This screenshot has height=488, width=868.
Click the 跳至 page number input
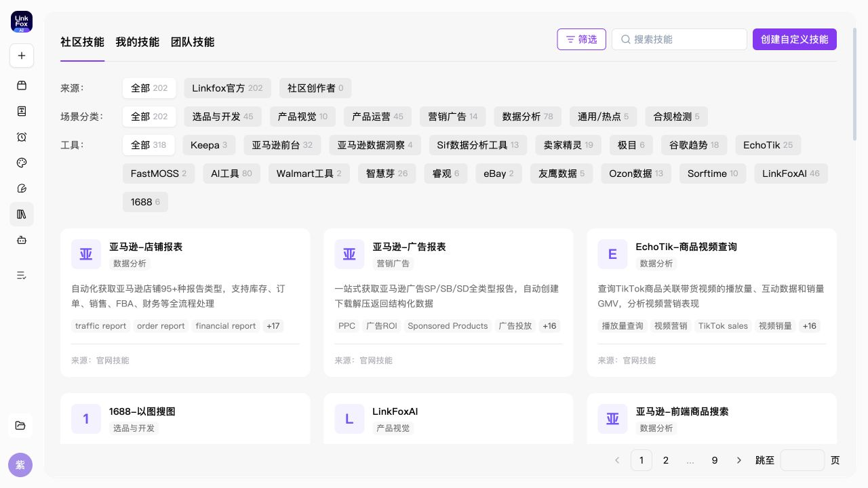(802, 460)
